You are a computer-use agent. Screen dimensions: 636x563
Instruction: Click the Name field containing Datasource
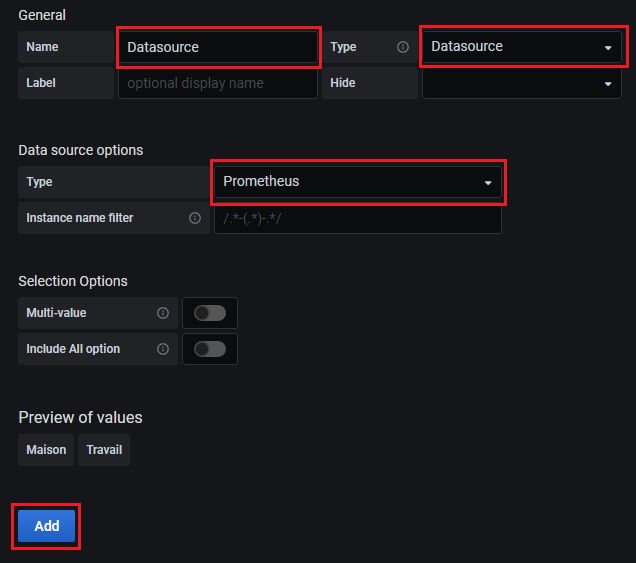[x=217, y=47]
